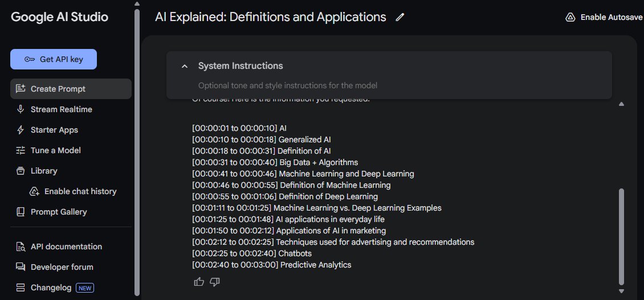Click the '[00:00:01 to 00:00:10] AI' line
The width and height of the screenshot is (644, 300).
239,128
